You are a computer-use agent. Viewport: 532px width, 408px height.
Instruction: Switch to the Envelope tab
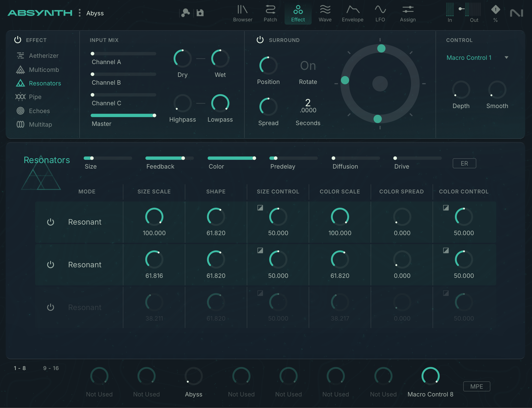click(x=352, y=14)
